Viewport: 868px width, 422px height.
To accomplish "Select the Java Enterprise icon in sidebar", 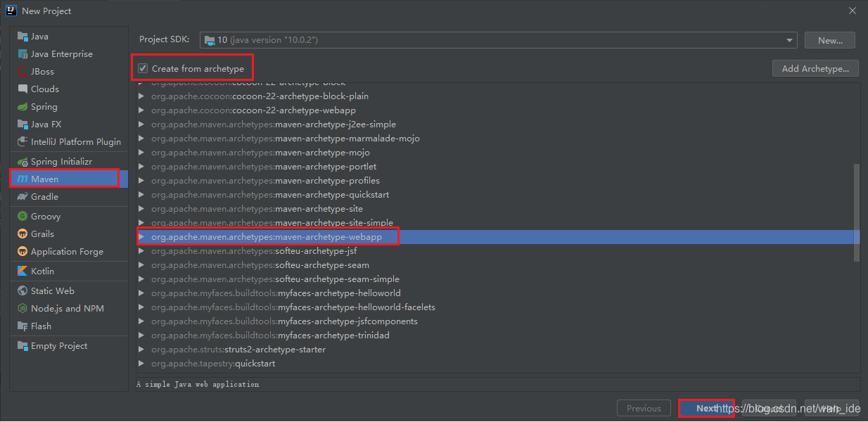I will 23,54.
